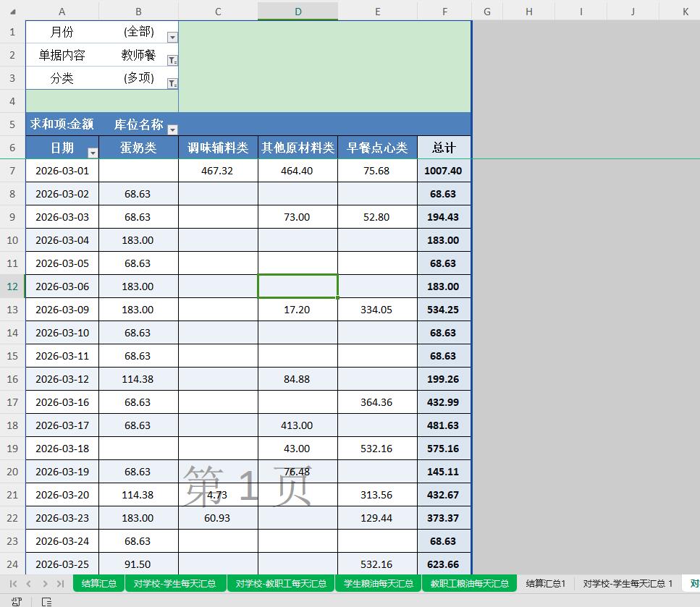Select column J header

click(633, 12)
